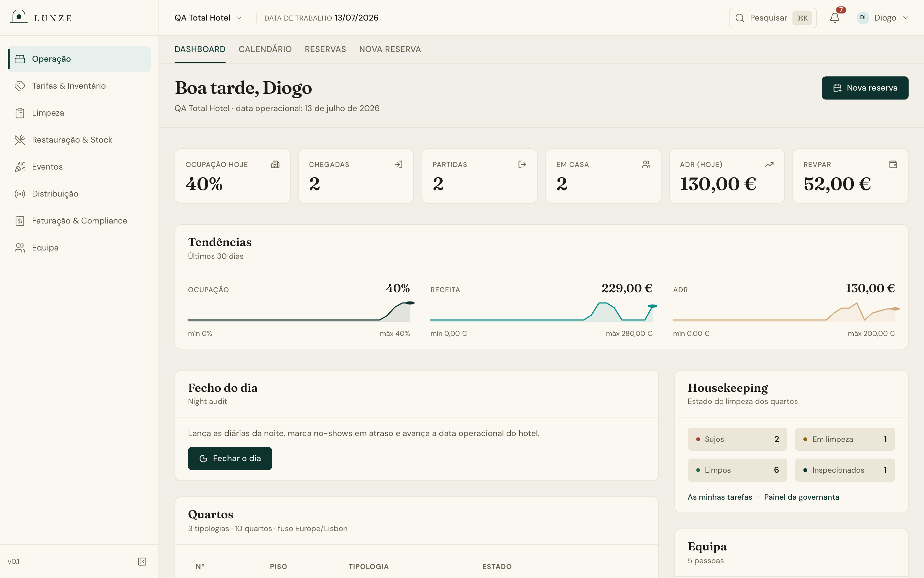Viewport: 924px width, 578px height.
Task: Open Distribuição in the sidebar
Action: click(79, 194)
